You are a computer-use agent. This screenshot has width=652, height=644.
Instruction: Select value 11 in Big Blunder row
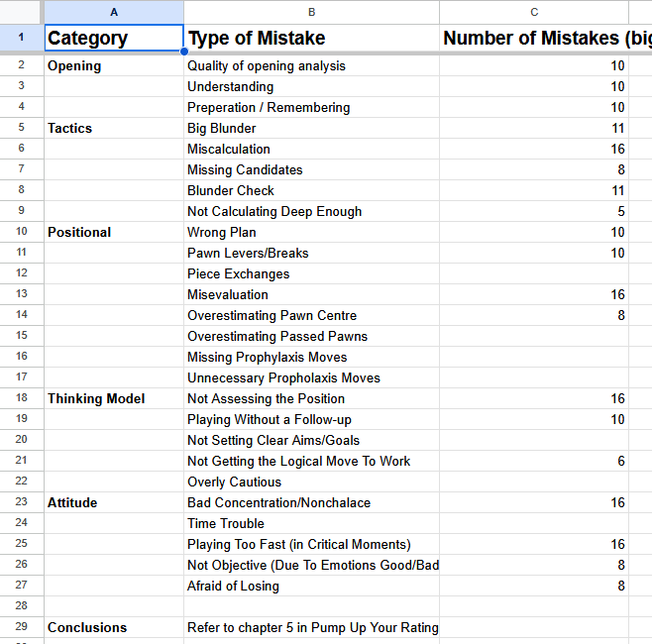tap(534, 128)
